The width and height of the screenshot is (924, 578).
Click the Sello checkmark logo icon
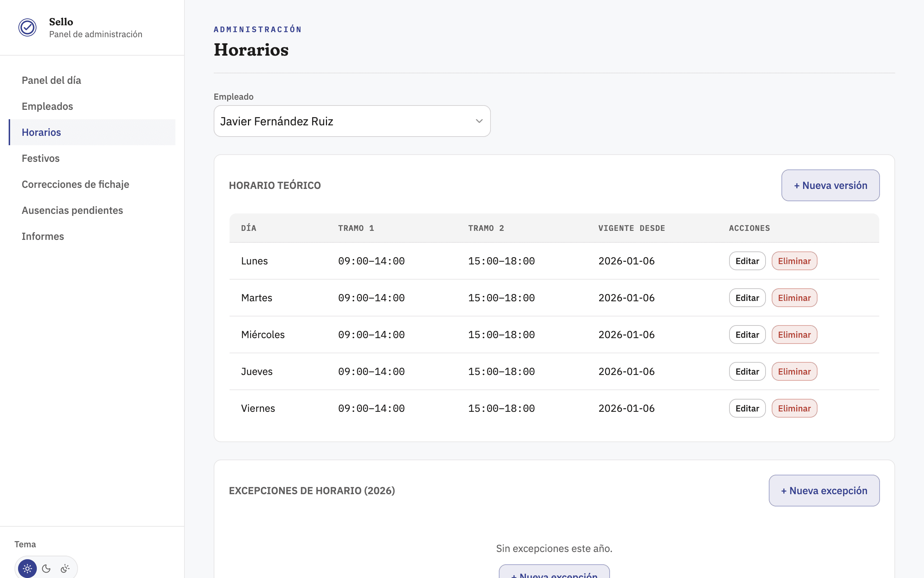27,27
